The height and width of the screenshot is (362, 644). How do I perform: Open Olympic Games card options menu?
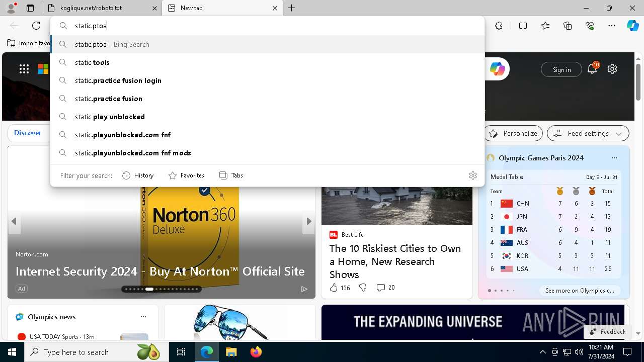click(614, 158)
